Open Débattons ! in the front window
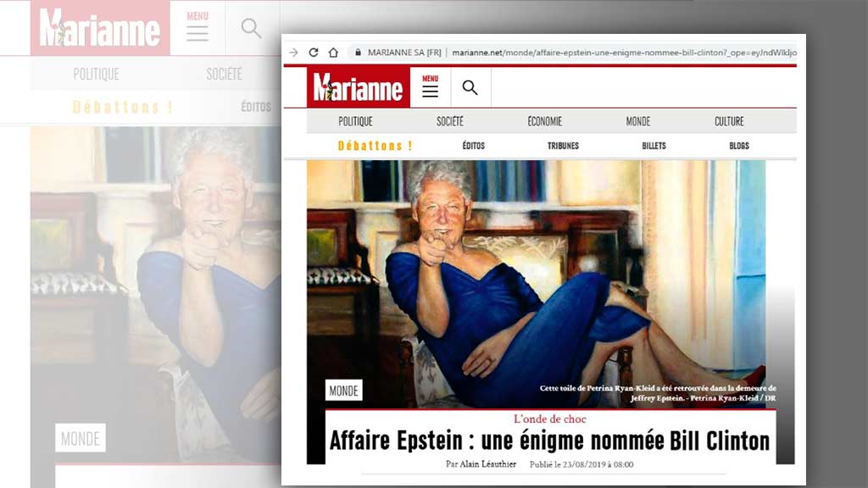The height and width of the screenshot is (488, 868). coord(376,146)
